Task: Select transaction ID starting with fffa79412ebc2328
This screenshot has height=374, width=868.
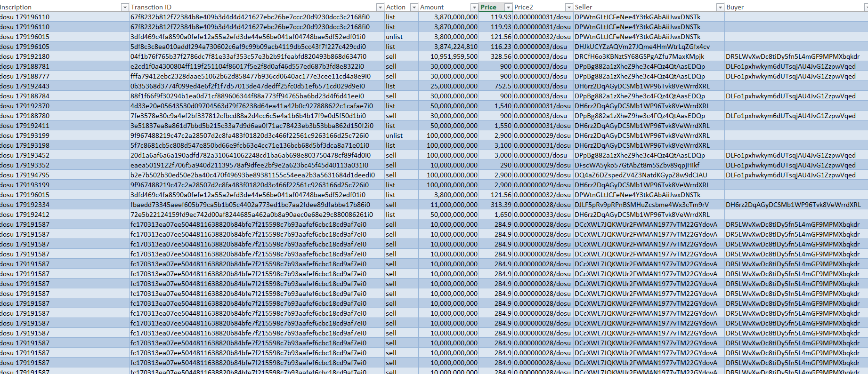Action: point(257,76)
